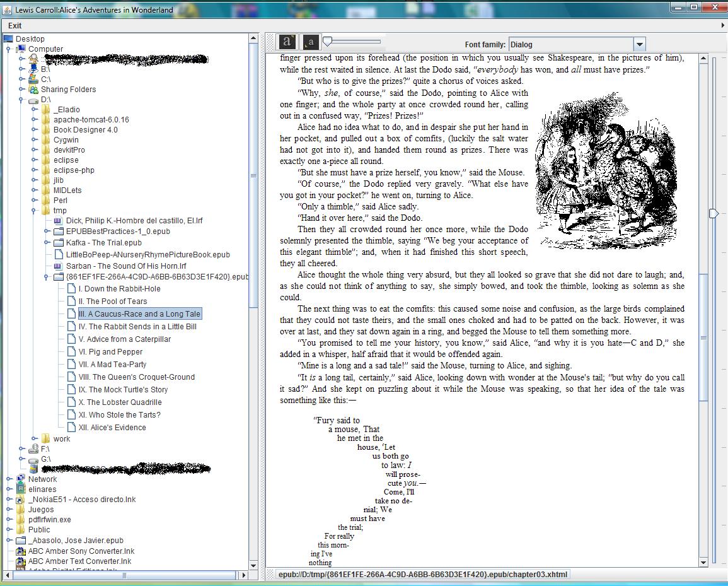
Task: Collapse the Computer node
Action: click(9, 49)
